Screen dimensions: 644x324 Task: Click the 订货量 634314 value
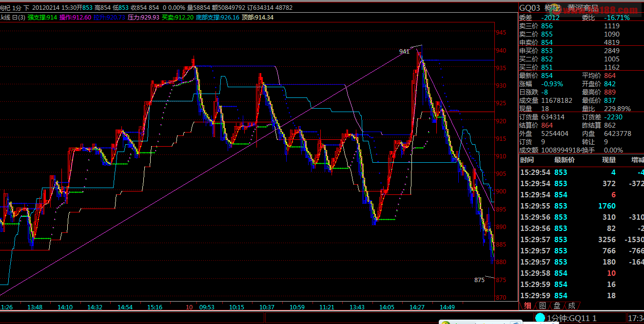click(553, 117)
